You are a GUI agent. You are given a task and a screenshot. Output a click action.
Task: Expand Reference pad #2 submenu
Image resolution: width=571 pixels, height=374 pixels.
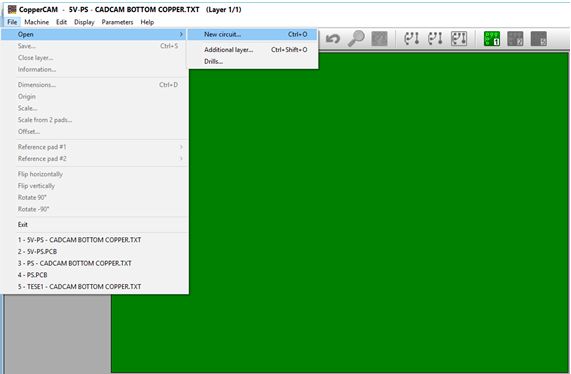(181, 158)
